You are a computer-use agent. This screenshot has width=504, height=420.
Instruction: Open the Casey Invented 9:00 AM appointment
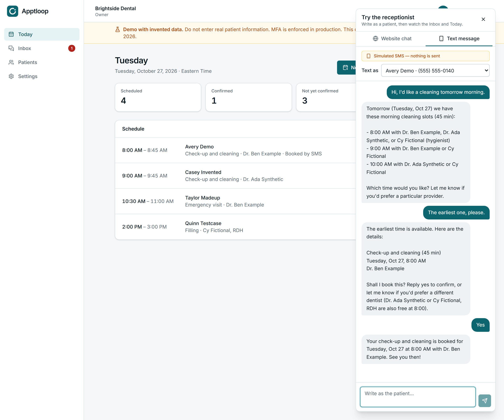click(x=235, y=176)
